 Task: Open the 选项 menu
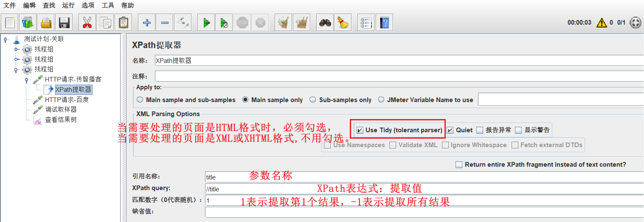88,6
